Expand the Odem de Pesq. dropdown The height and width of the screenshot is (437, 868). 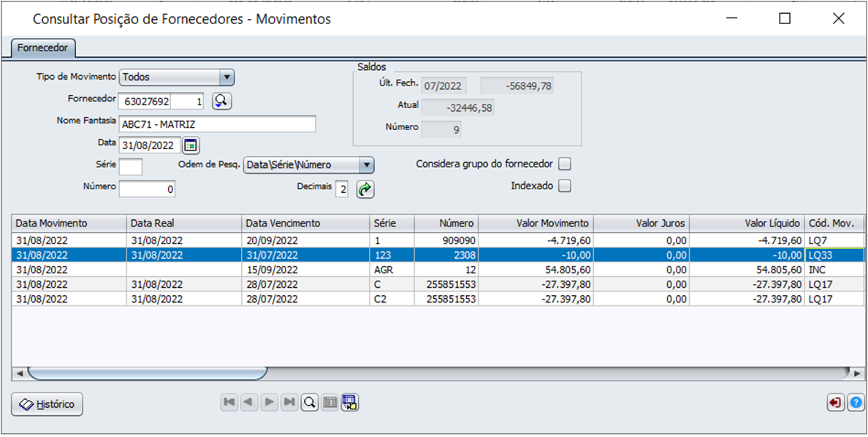coord(309,164)
